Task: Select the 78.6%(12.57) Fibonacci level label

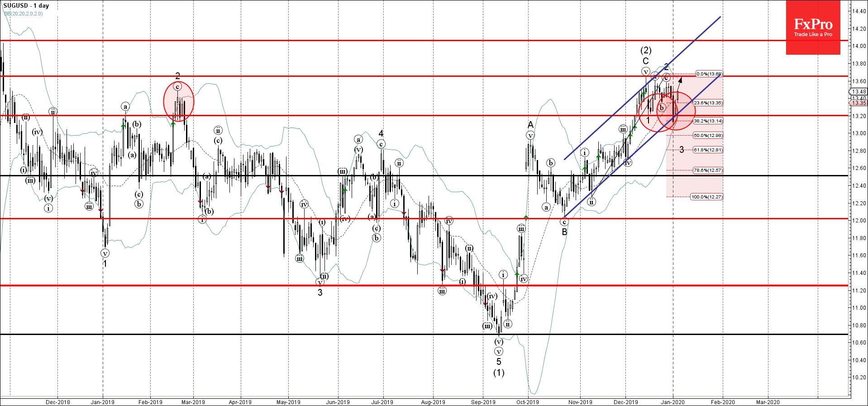Action: coord(708,170)
